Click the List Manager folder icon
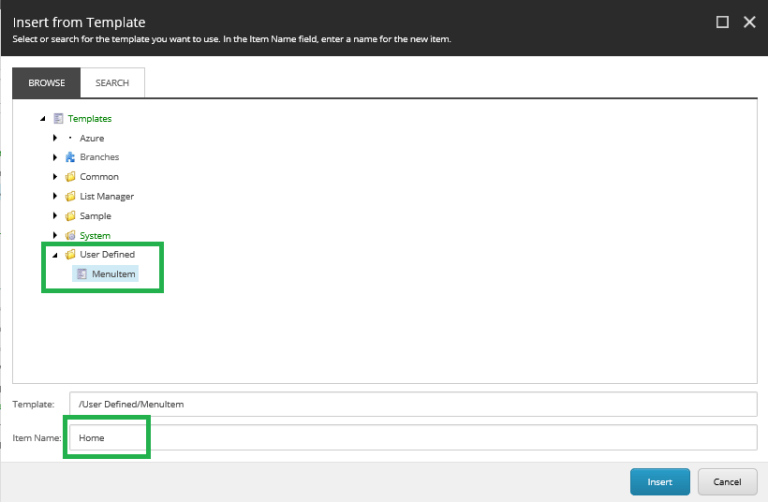The image size is (768, 502). click(x=71, y=196)
